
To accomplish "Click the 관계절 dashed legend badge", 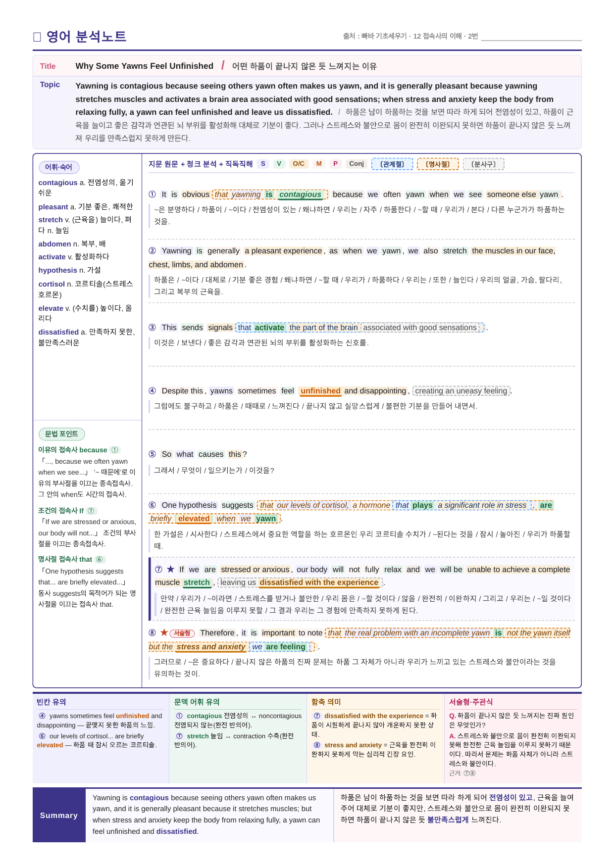I will [392, 164].
